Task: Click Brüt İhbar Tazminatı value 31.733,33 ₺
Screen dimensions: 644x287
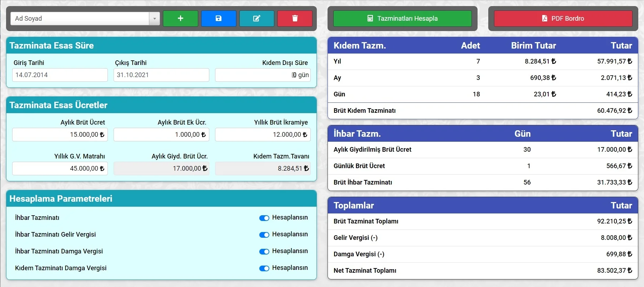Action: (x=615, y=182)
